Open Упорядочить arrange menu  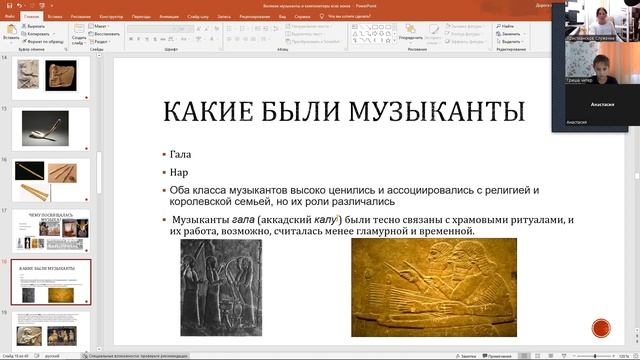click(410, 33)
